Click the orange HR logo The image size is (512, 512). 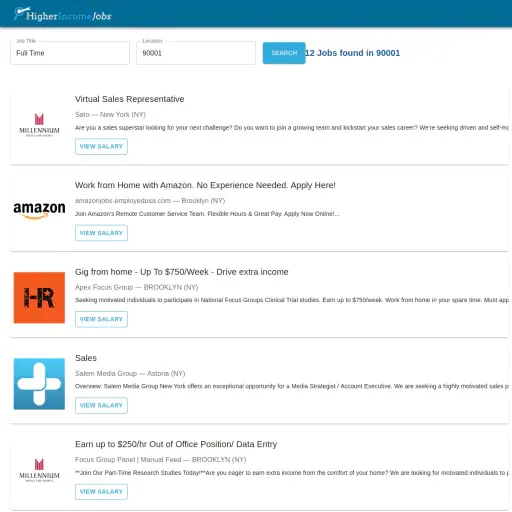[x=39, y=298]
